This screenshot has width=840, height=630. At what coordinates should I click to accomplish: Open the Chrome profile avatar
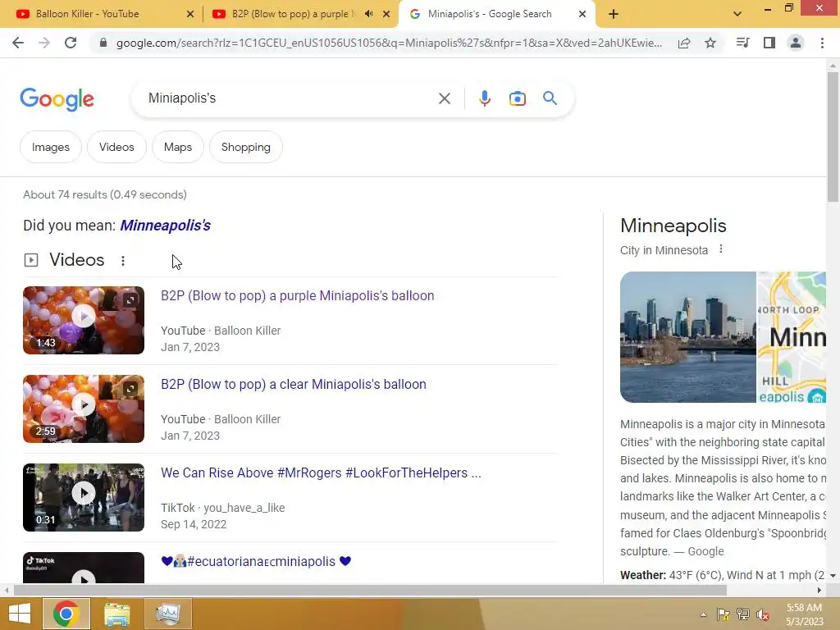click(x=796, y=43)
